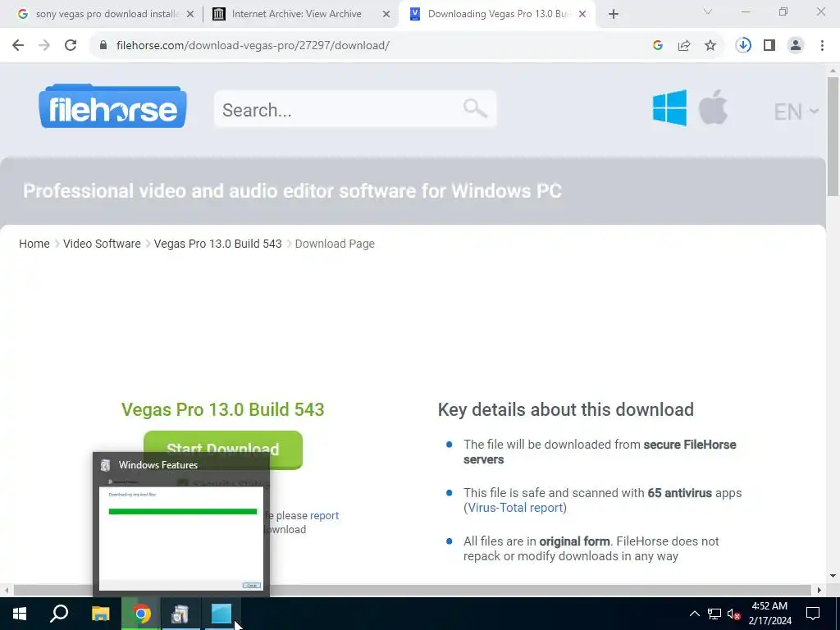Click the green progress bar in preview
Image resolution: width=840 pixels, height=630 pixels.
tap(183, 512)
